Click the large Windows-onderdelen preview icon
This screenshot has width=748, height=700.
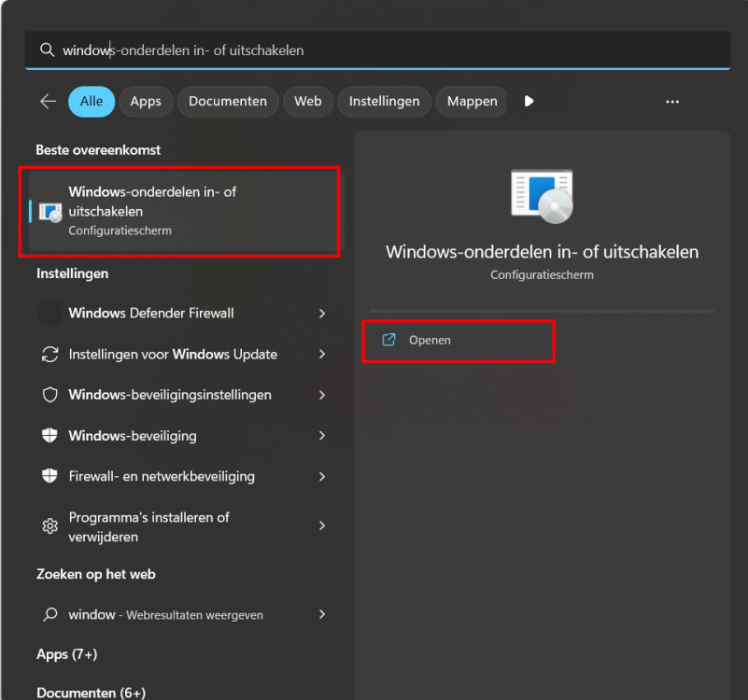542,196
